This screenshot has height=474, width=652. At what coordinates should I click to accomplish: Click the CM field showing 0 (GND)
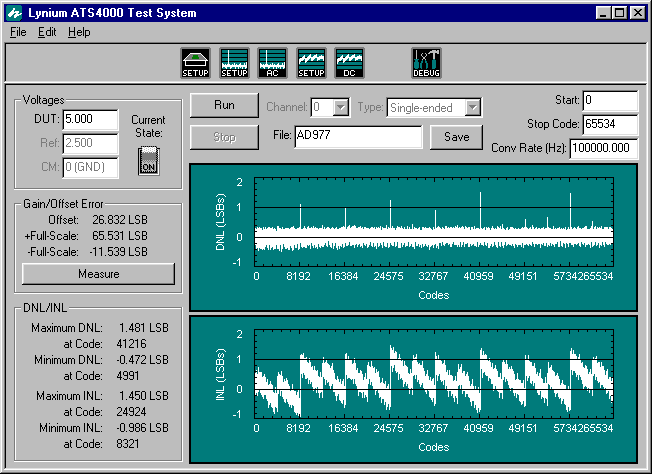pos(91,168)
